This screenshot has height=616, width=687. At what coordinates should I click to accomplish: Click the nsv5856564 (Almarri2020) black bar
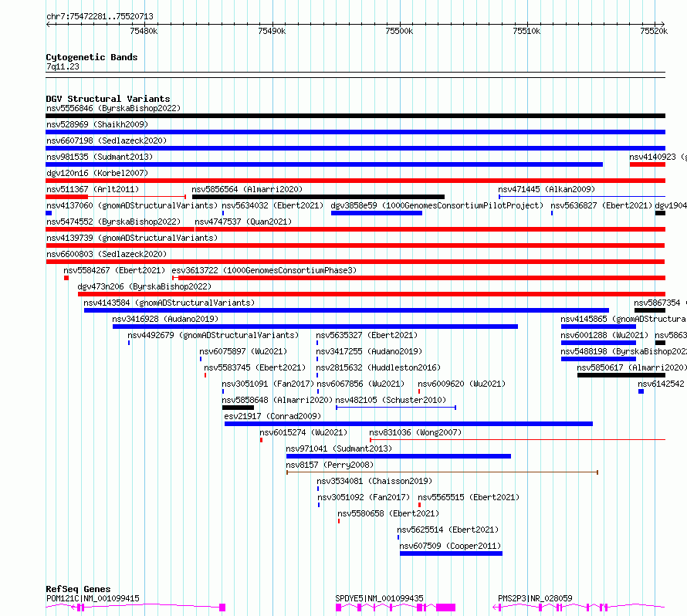(x=318, y=197)
